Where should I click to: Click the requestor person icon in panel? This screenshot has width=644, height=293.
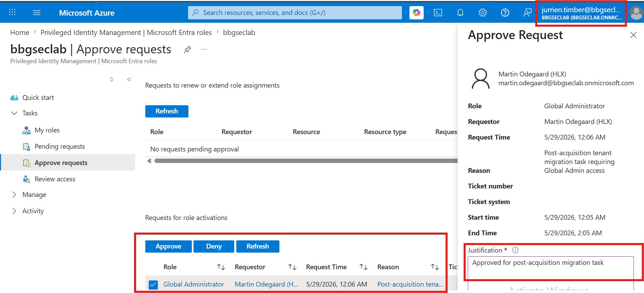[481, 78]
